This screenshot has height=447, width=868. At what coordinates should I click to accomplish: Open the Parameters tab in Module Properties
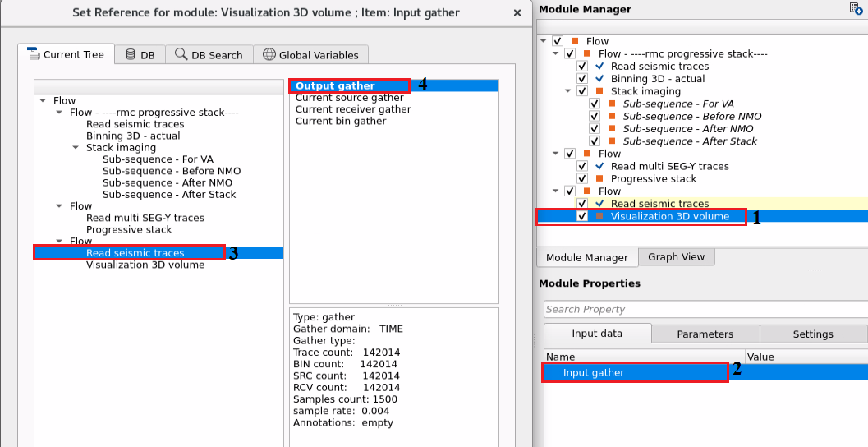click(x=705, y=334)
